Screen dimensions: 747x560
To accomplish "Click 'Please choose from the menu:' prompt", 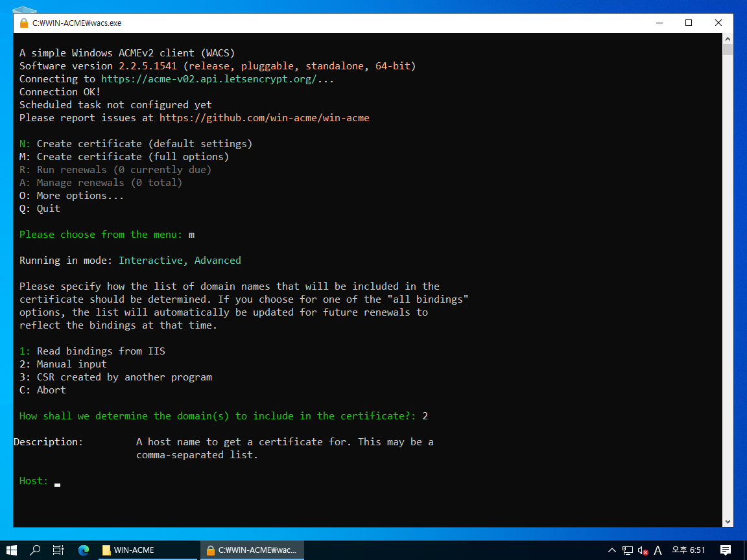I will coord(101,235).
